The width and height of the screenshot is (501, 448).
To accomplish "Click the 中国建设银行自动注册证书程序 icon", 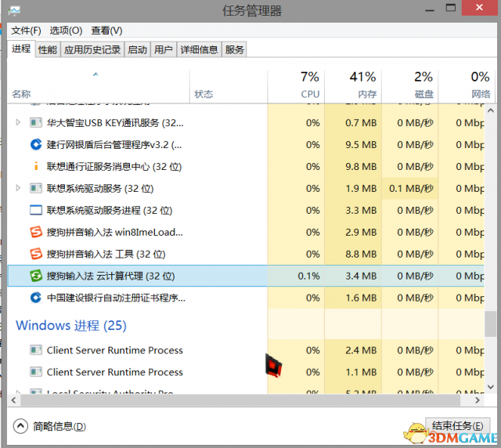I will click(x=36, y=298).
